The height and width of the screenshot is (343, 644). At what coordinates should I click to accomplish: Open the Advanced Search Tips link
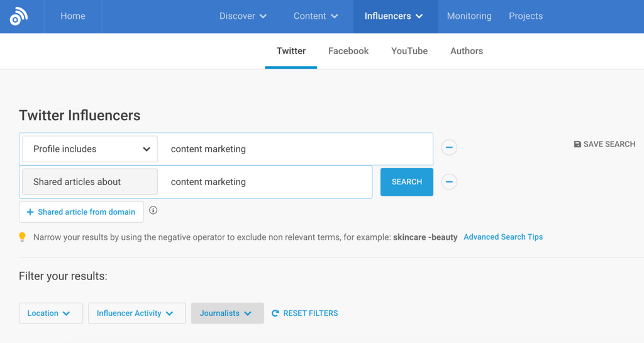(x=503, y=237)
